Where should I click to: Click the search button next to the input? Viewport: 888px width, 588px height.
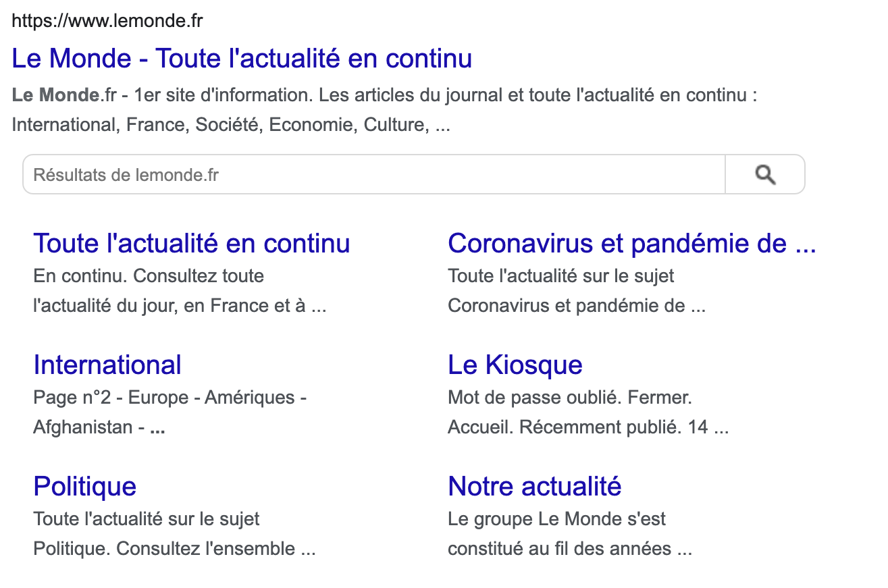(765, 174)
